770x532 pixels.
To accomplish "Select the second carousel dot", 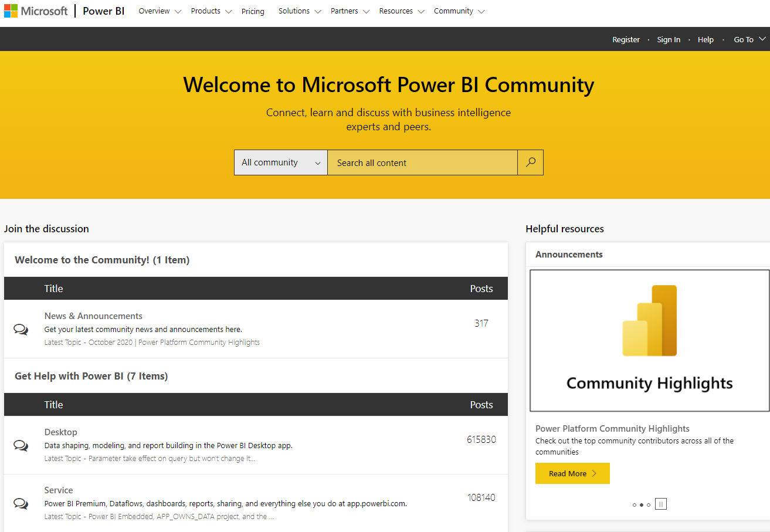I will click(642, 505).
